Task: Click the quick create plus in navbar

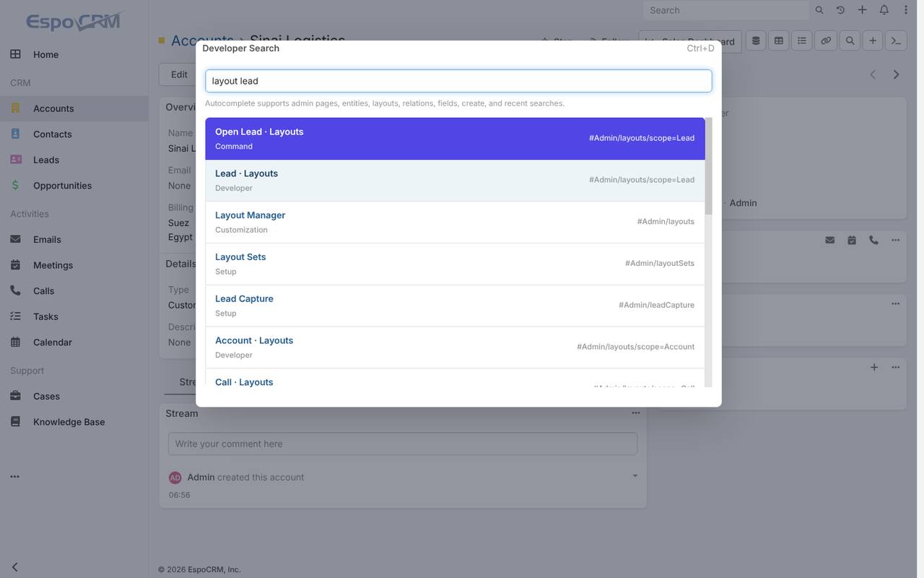Action: point(862,10)
